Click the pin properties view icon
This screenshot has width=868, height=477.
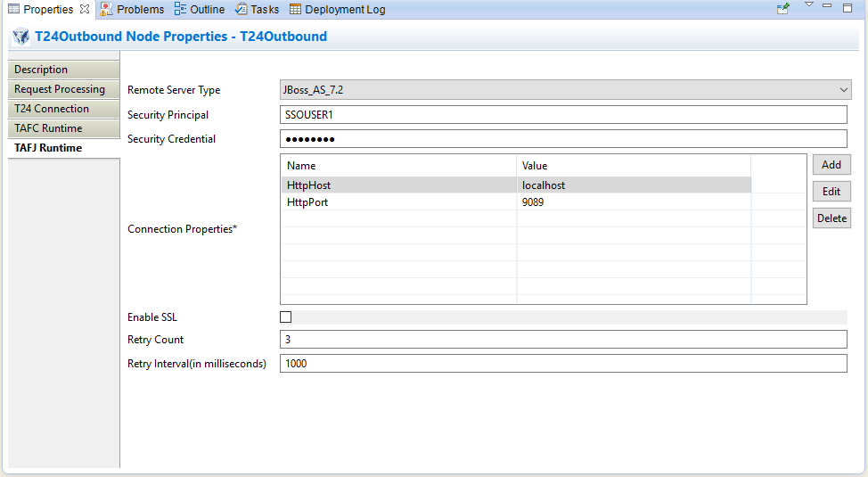(x=783, y=8)
